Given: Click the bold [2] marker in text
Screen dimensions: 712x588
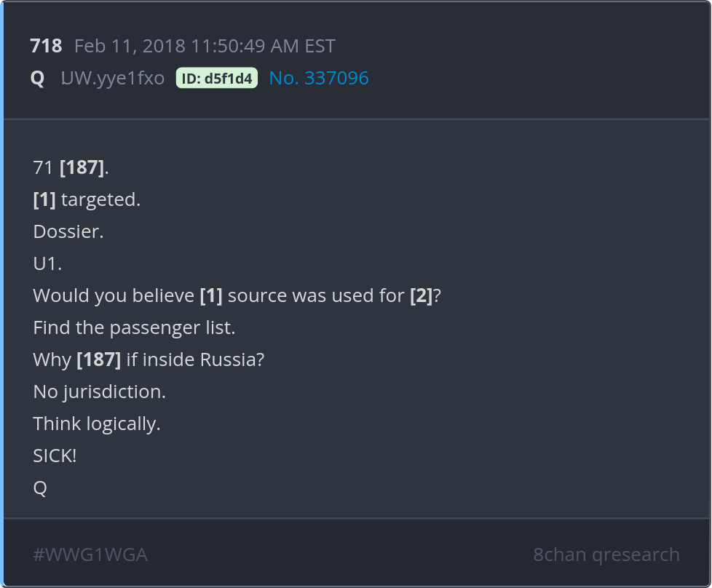Looking at the screenshot, I should (421, 295).
